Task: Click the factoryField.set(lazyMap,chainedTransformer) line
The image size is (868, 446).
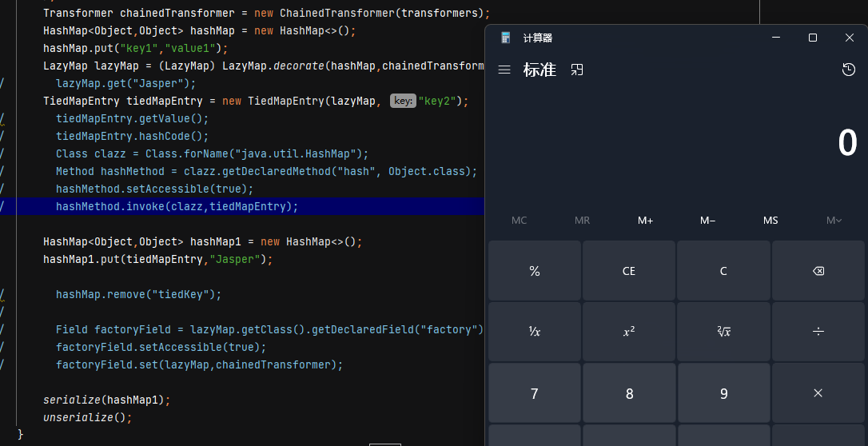Action: (199, 364)
